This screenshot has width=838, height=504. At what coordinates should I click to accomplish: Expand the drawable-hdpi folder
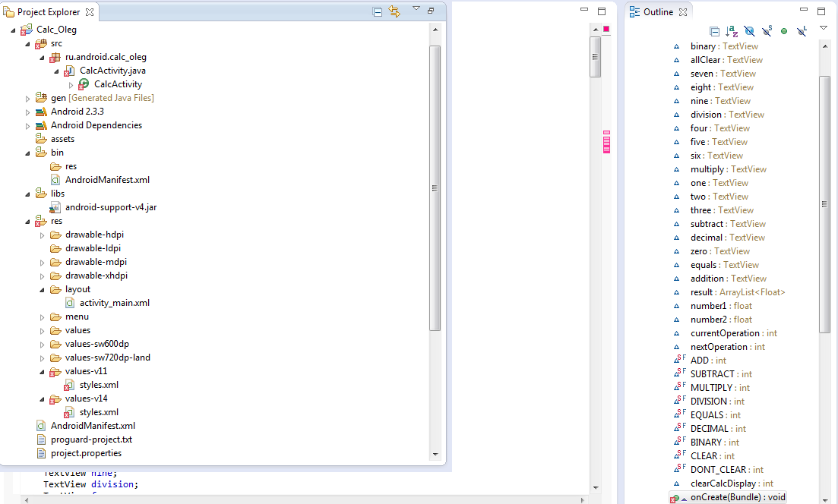coord(42,235)
